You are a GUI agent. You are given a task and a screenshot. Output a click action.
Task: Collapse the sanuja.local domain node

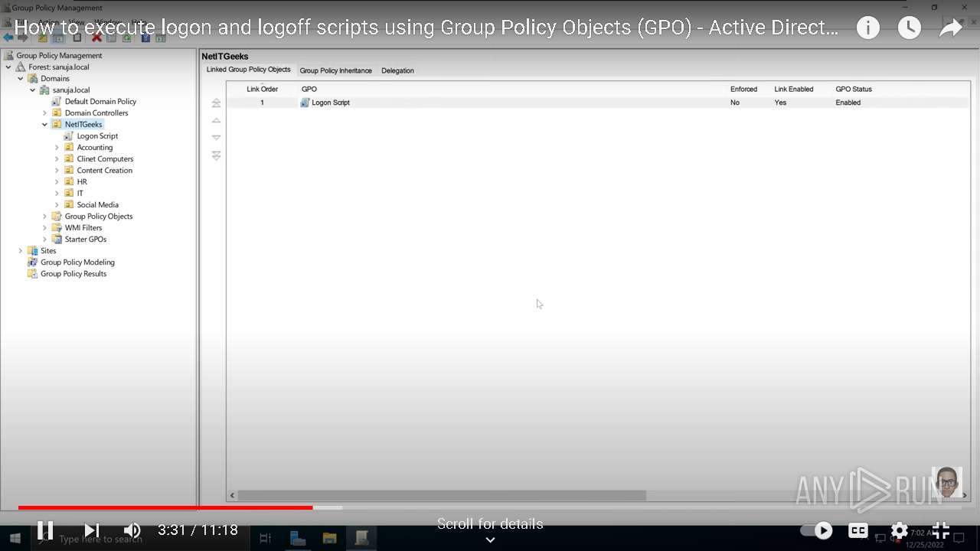pyautogui.click(x=33, y=90)
